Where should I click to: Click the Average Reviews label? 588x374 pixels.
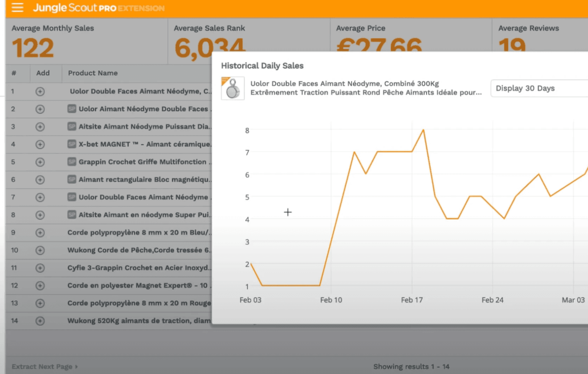point(528,28)
